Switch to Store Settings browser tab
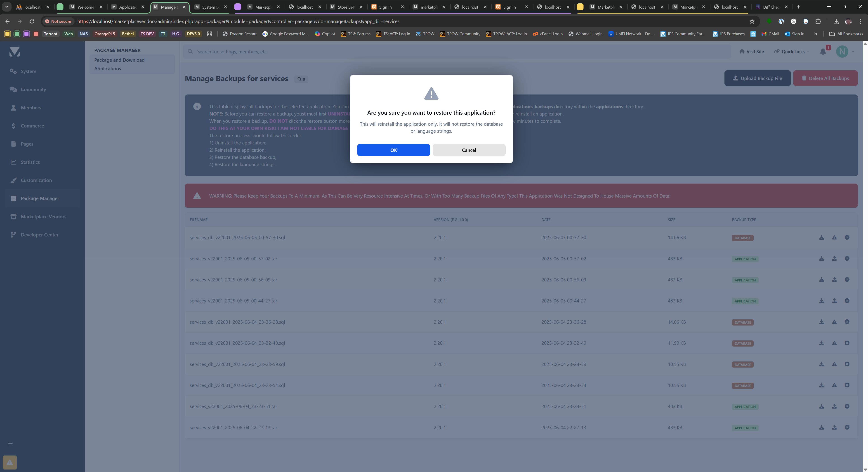The width and height of the screenshot is (868, 472). (x=346, y=7)
